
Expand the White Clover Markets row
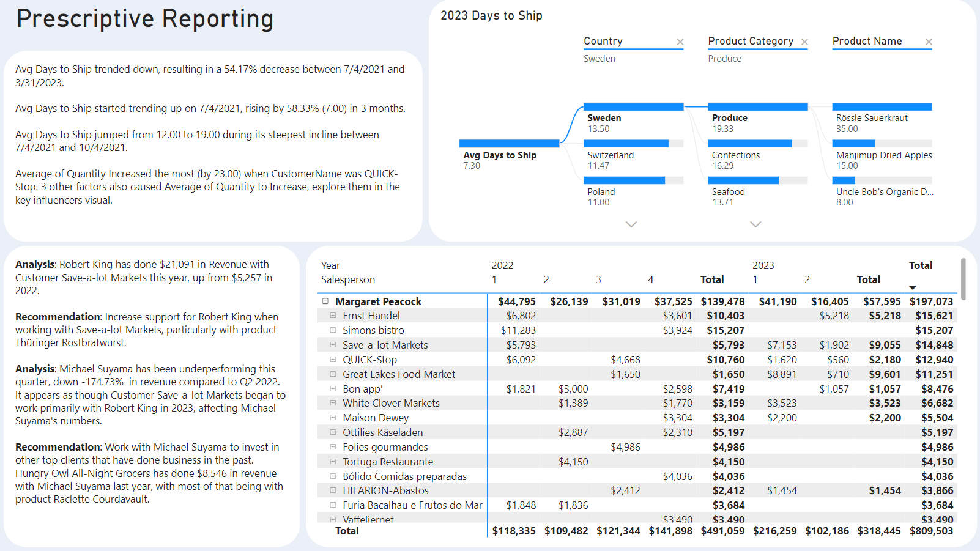click(333, 403)
